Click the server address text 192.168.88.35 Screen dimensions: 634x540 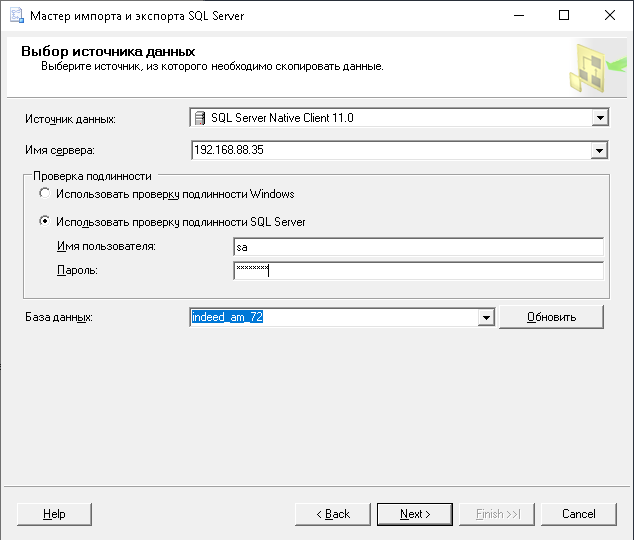pos(228,151)
